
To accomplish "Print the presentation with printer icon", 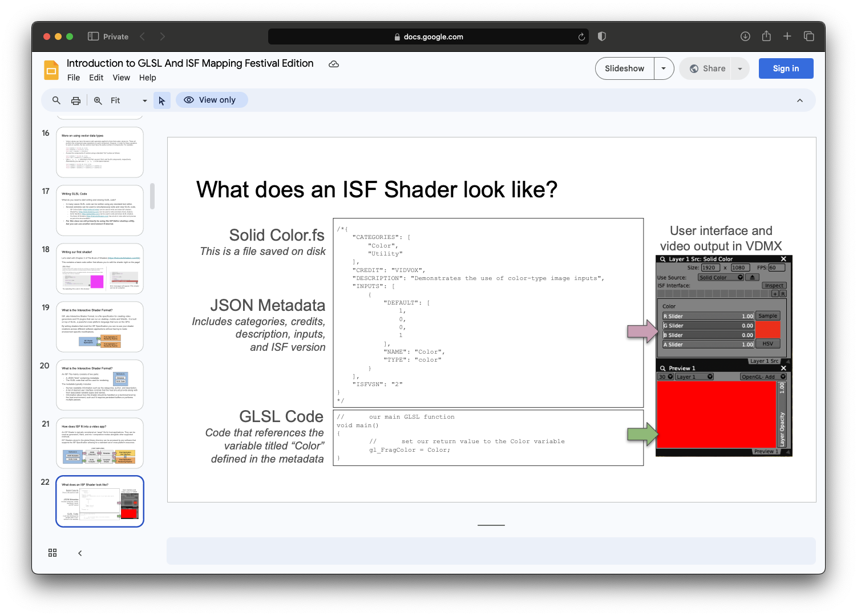I will (76, 100).
